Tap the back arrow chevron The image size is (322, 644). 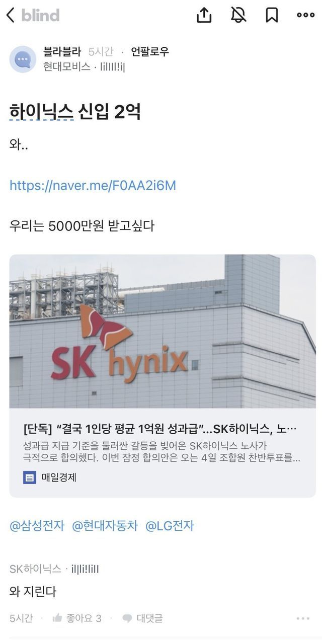(x=10, y=16)
